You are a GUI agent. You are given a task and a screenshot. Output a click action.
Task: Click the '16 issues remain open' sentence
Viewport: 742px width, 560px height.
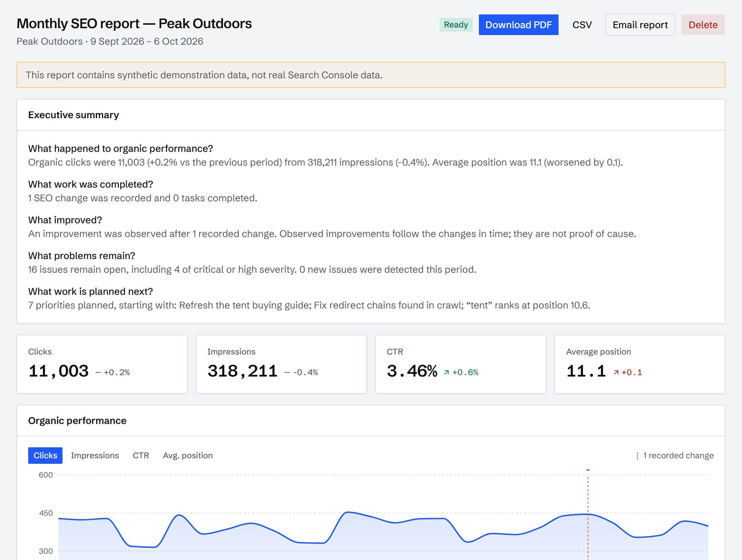[x=252, y=269]
